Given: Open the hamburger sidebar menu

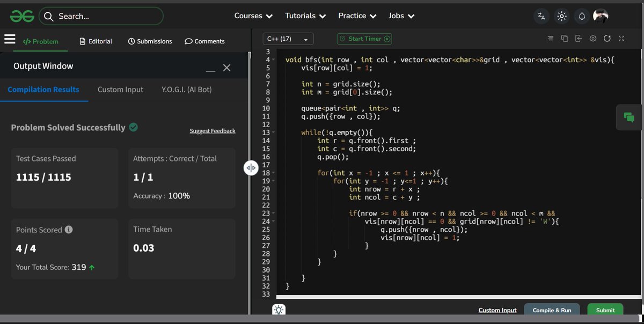Looking at the screenshot, I should pyautogui.click(x=10, y=39).
